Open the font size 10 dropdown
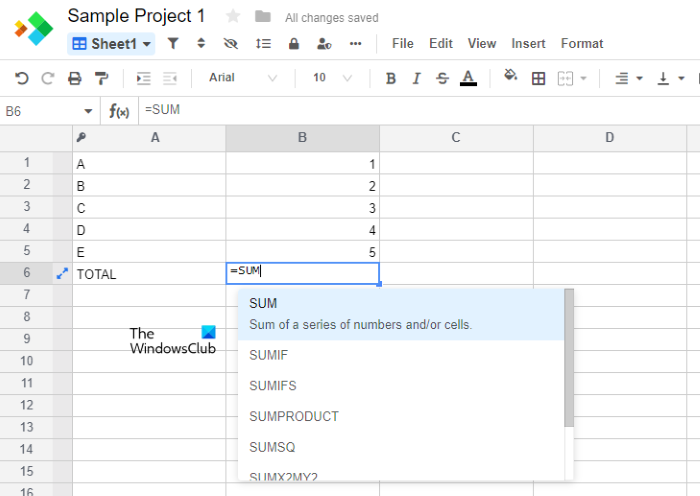This screenshot has height=496, width=700. [x=332, y=78]
